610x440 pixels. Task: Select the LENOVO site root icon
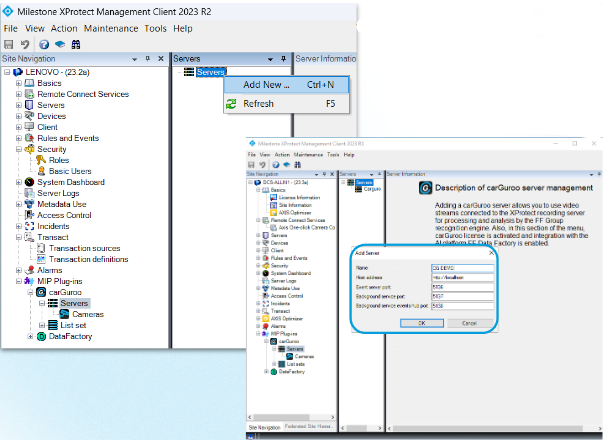click(x=18, y=72)
